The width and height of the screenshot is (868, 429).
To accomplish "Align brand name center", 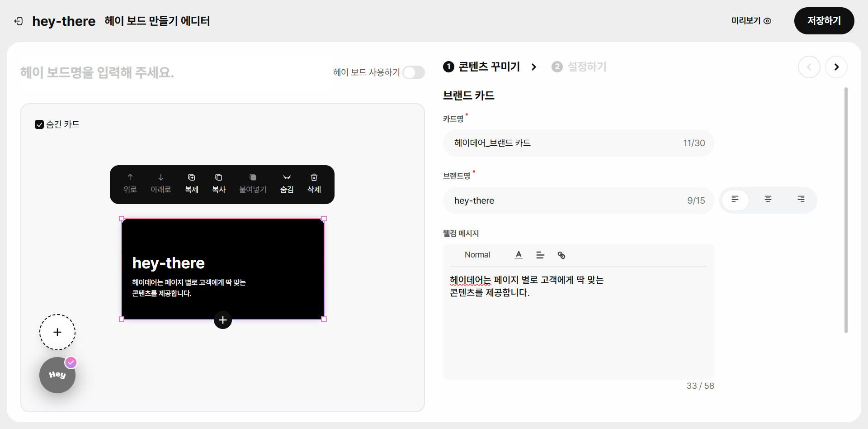I will point(768,199).
